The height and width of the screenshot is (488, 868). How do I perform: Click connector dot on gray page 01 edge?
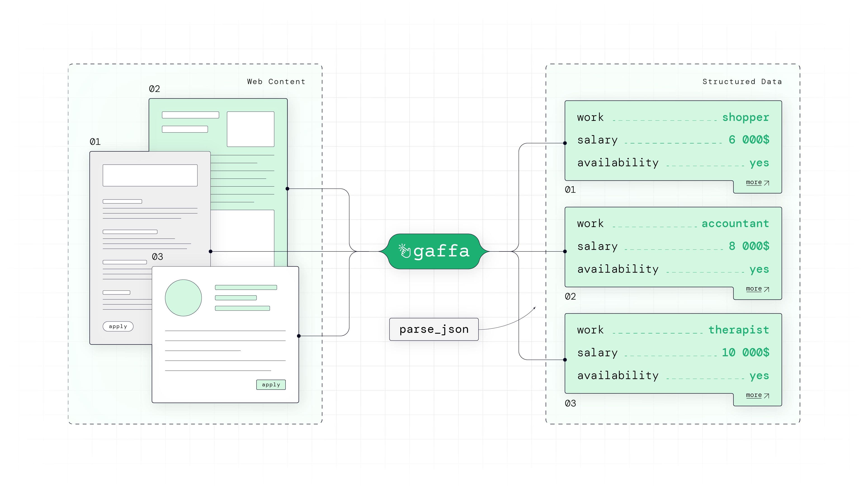click(x=211, y=252)
